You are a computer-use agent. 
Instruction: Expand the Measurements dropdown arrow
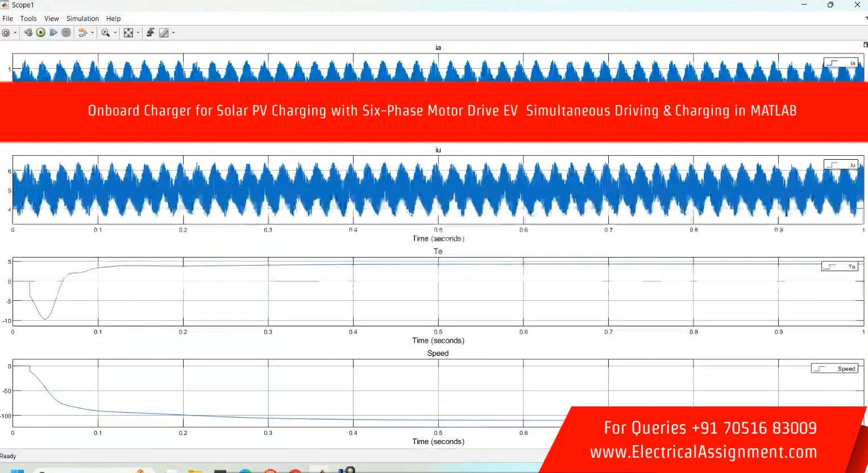[173, 33]
